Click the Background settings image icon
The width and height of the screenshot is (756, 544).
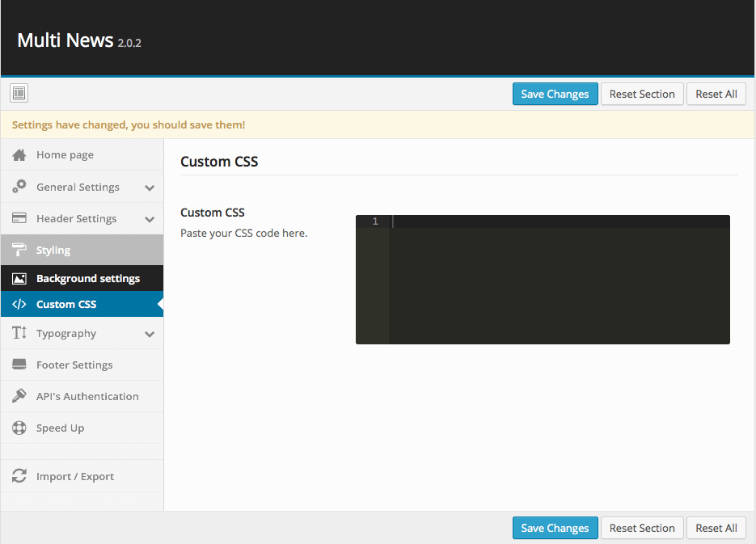pos(19,279)
